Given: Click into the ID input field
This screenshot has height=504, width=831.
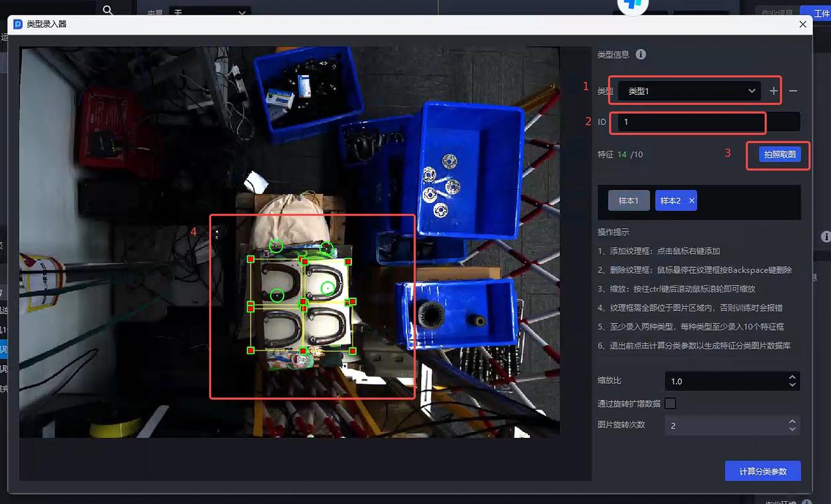Looking at the screenshot, I should 688,122.
